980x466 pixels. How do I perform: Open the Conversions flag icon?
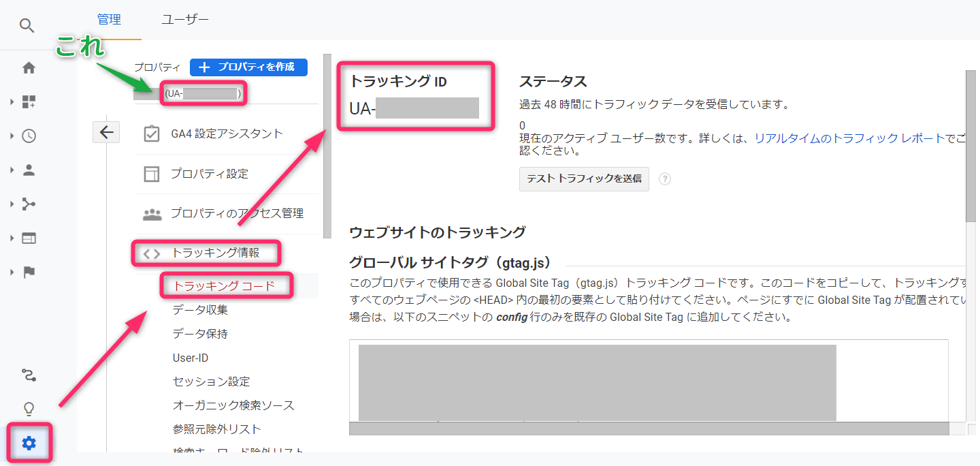click(x=29, y=273)
